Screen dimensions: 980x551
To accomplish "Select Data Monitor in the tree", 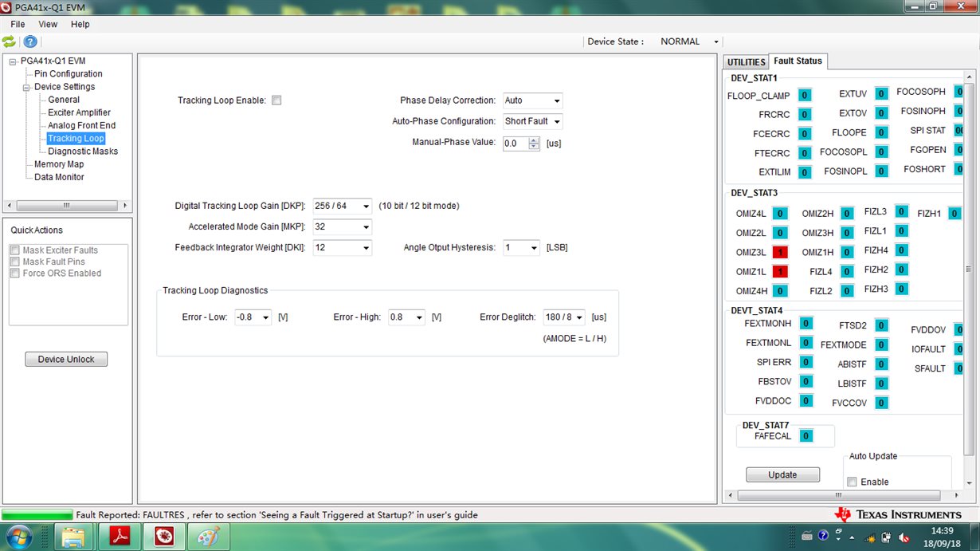I will point(59,177).
